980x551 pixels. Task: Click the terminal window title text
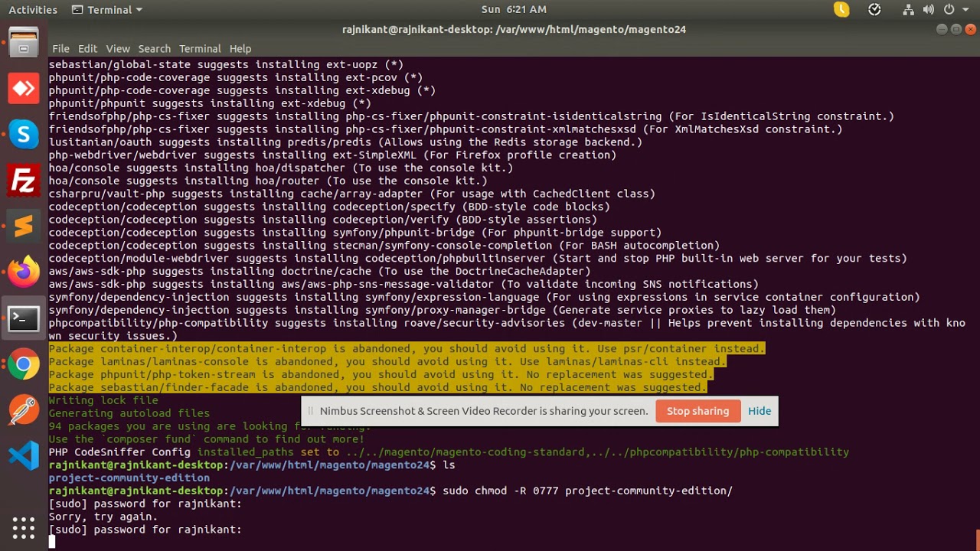(x=514, y=30)
